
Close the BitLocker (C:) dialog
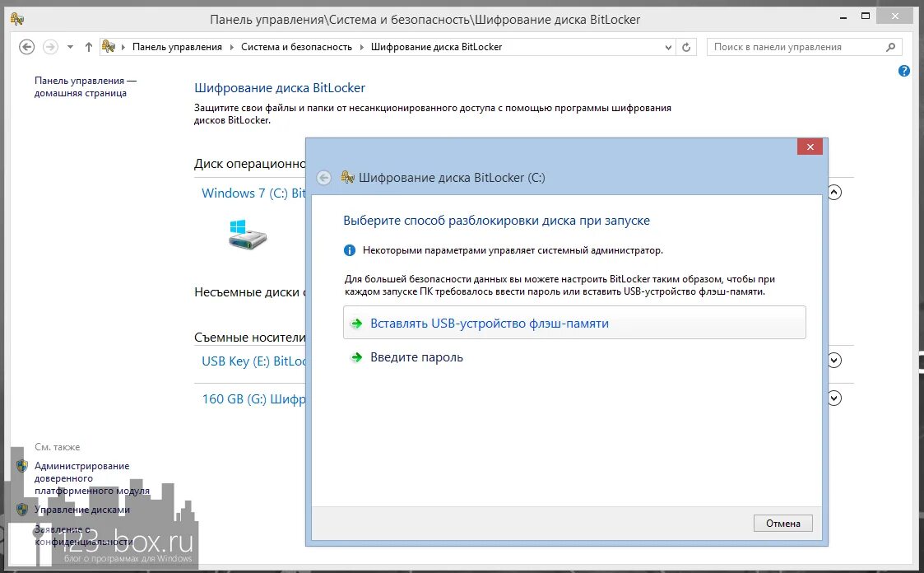tap(810, 147)
